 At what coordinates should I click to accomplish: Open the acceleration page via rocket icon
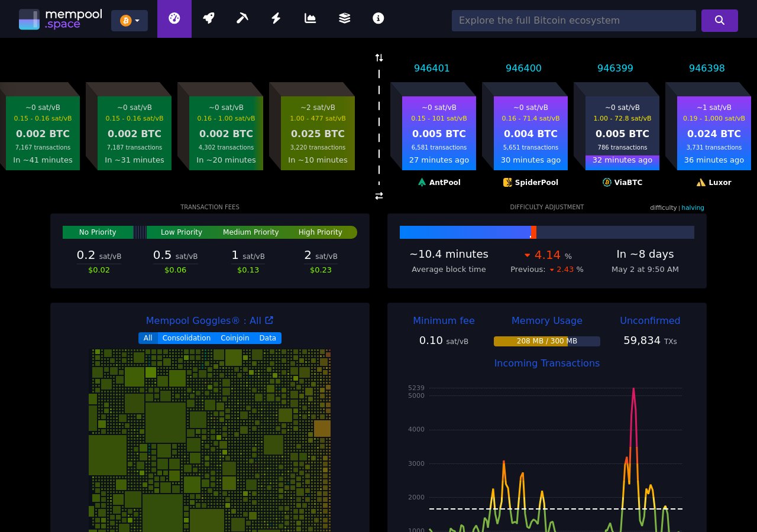click(x=208, y=18)
